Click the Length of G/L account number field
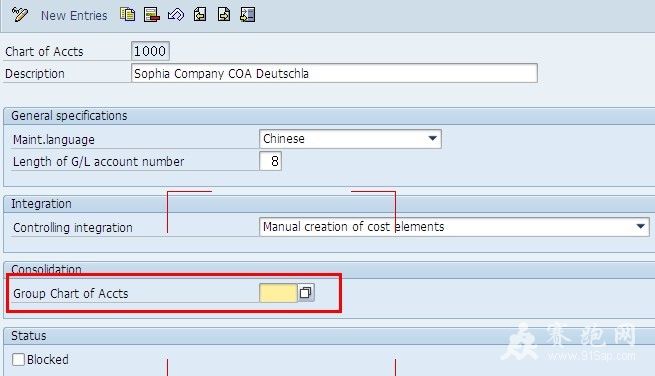Screen dimensions: 655x376 point(270,161)
